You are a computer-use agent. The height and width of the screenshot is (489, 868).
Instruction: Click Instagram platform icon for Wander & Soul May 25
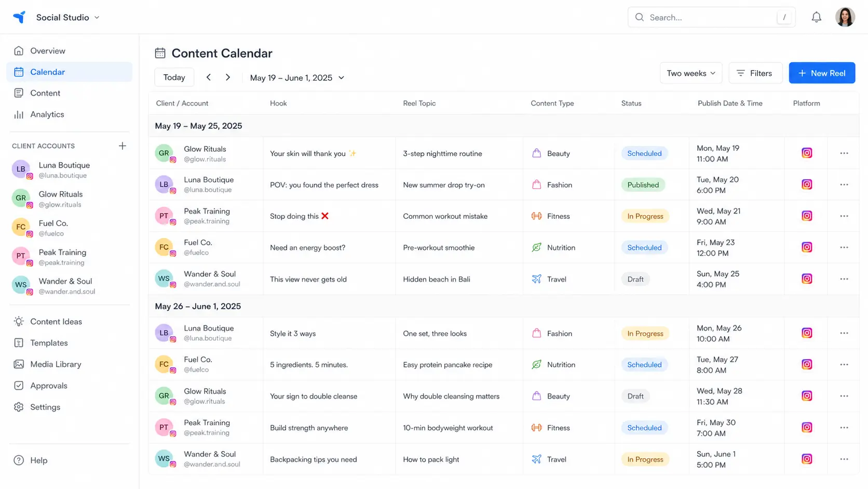click(x=806, y=279)
